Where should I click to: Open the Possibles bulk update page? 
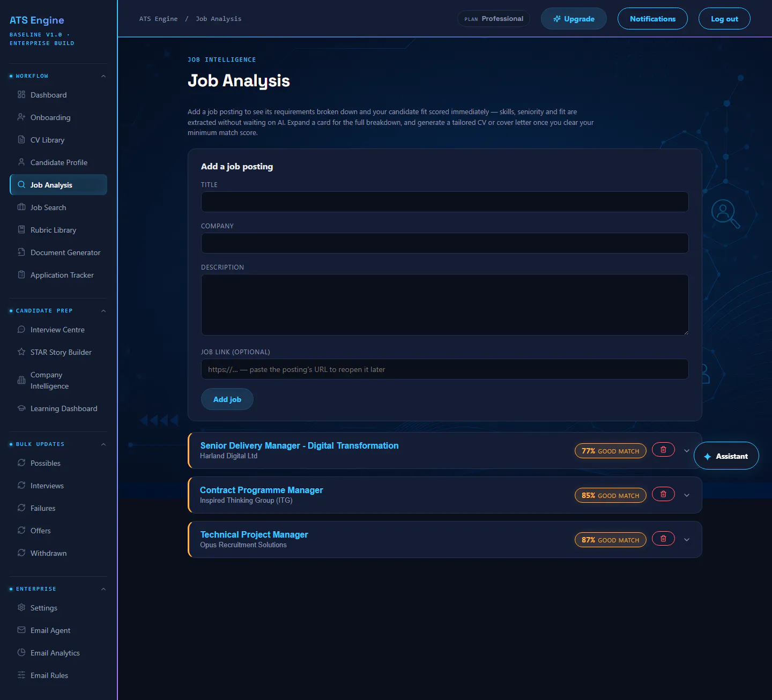[58, 463]
